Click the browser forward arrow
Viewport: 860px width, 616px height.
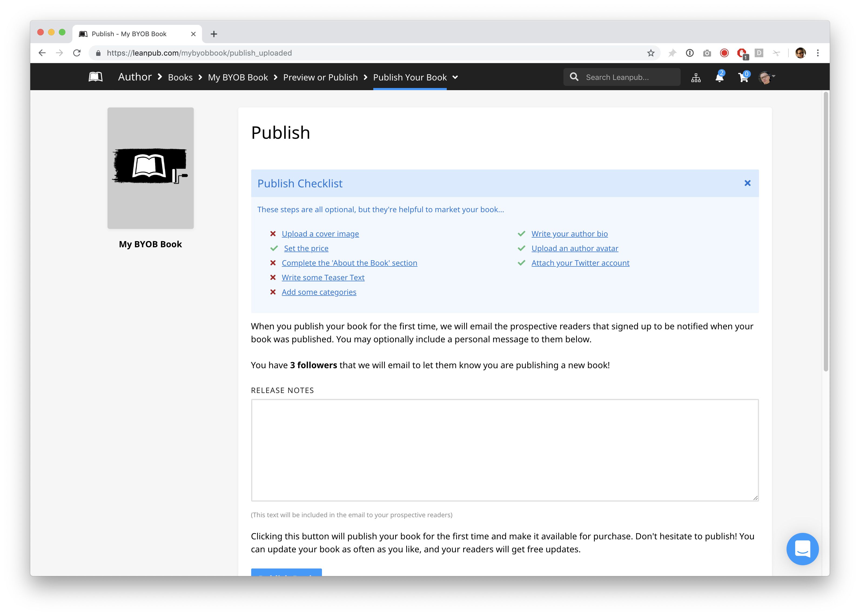59,53
